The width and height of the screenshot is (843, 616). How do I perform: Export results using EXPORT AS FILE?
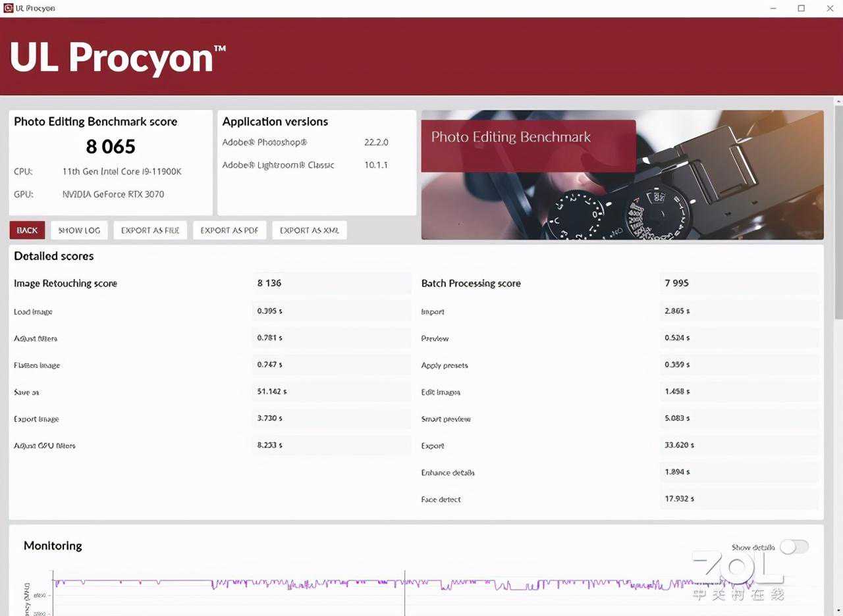pyautogui.click(x=150, y=230)
